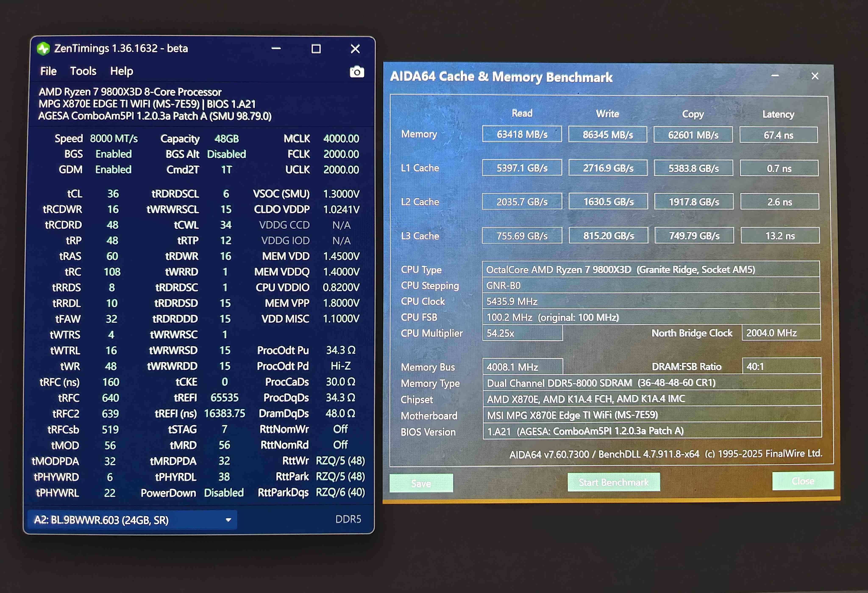
Task: Click the Close button in AIDA64
Action: [x=803, y=481]
